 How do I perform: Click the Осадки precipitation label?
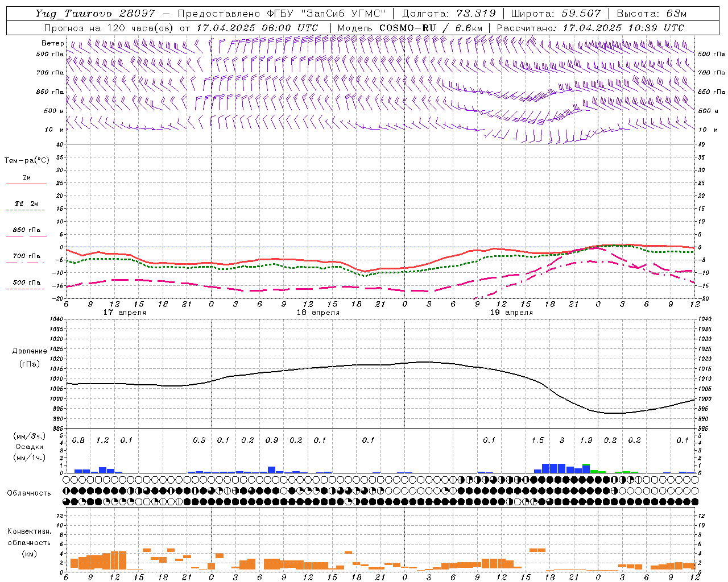coord(30,447)
